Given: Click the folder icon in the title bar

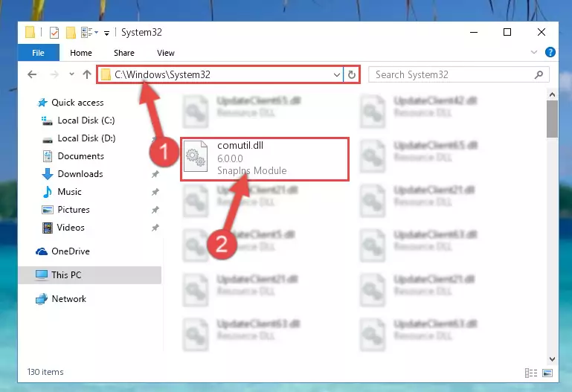Looking at the screenshot, I should coord(30,33).
